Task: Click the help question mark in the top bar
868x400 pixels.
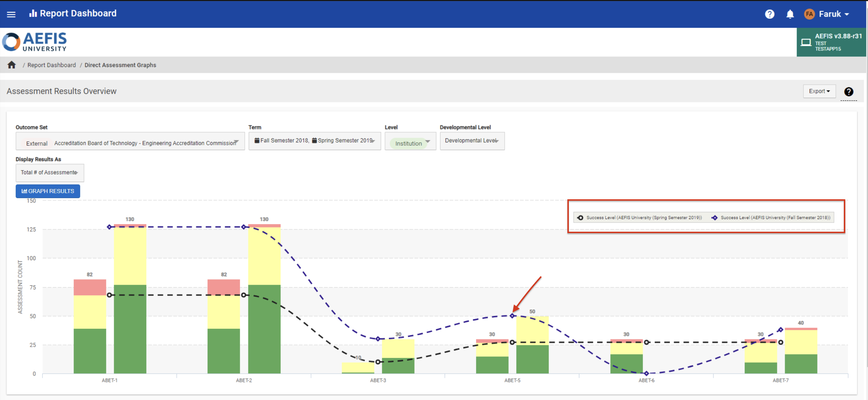Action: [769, 14]
